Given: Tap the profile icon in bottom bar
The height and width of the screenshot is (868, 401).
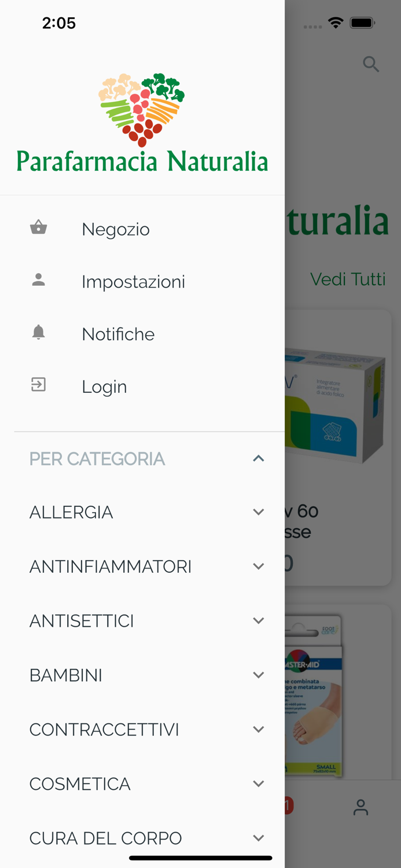Looking at the screenshot, I should (x=360, y=807).
